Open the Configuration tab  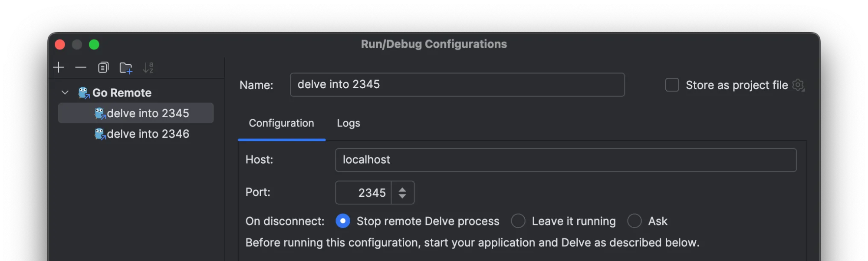[x=281, y=123]
